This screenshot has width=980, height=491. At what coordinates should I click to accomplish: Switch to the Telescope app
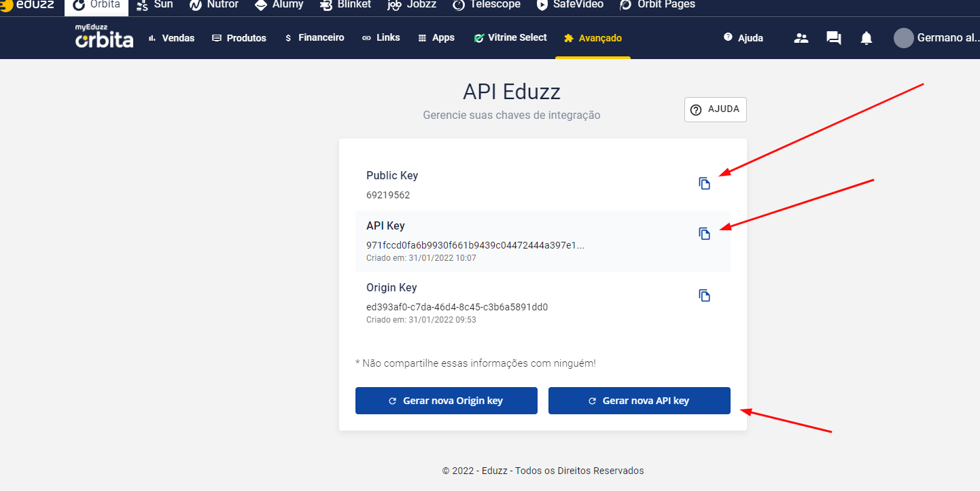[487, 5]
